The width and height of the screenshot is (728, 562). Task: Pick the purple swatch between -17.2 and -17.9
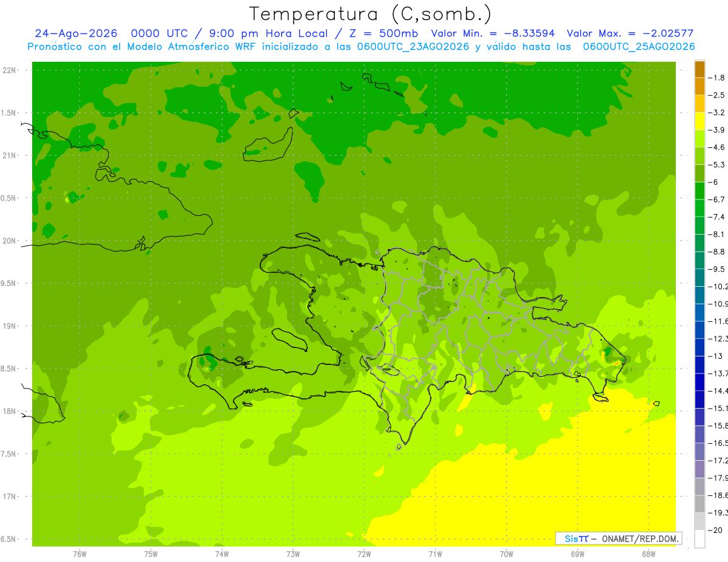699,469
